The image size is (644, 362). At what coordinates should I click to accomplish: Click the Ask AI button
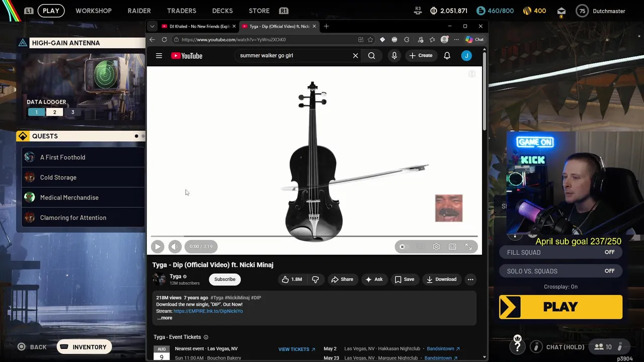coord(374,280)
